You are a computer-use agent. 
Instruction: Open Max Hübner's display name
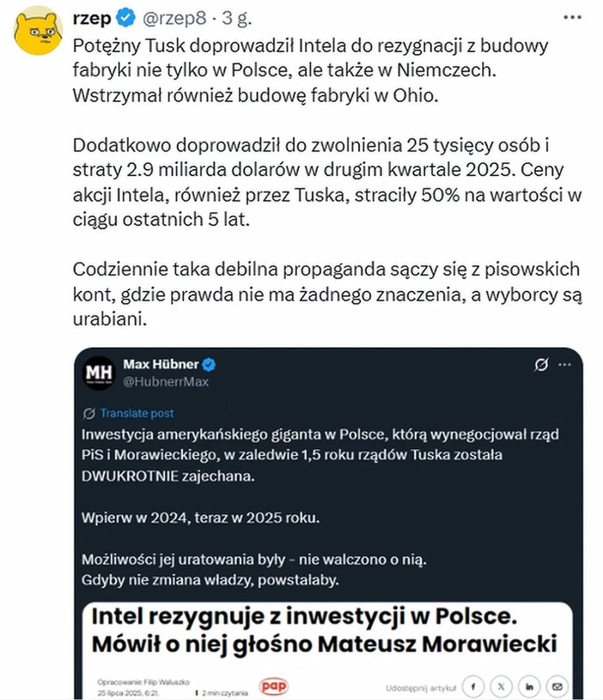[161, 364]
